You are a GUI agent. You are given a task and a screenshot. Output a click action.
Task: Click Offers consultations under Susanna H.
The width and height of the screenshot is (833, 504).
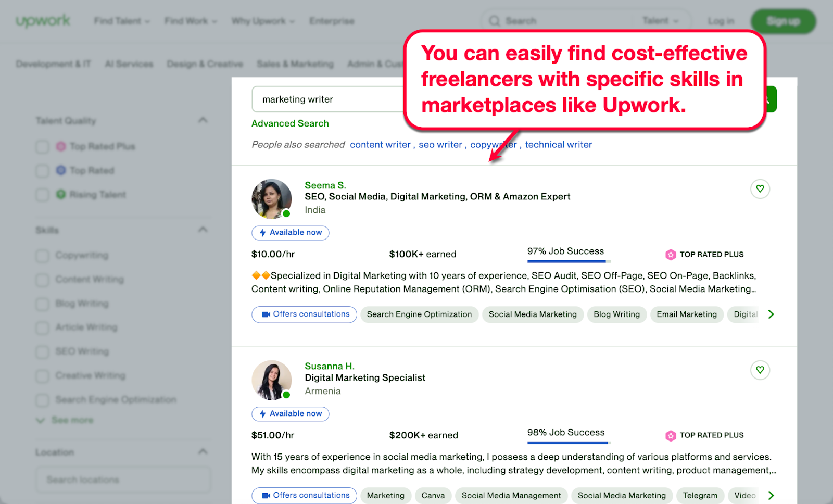[x=304, y=495]
